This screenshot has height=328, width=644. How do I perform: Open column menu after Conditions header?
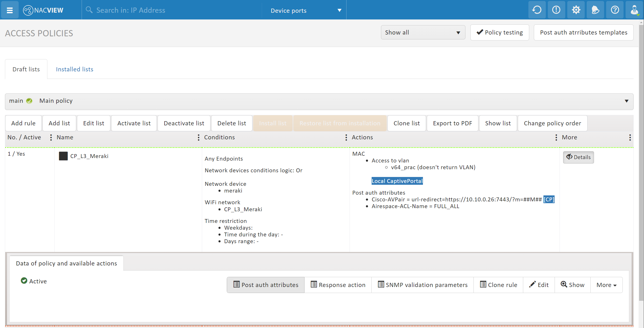pos(346,138)
